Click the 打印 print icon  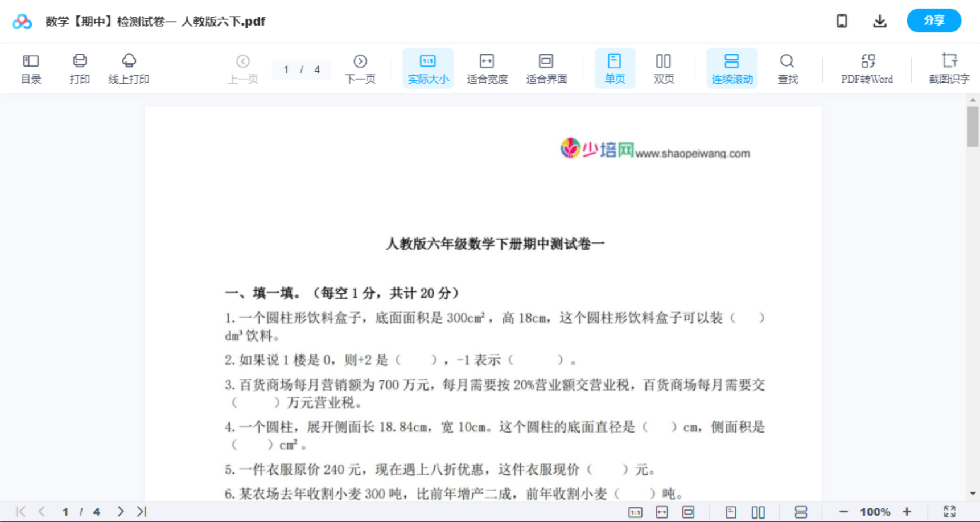(79, 68)
